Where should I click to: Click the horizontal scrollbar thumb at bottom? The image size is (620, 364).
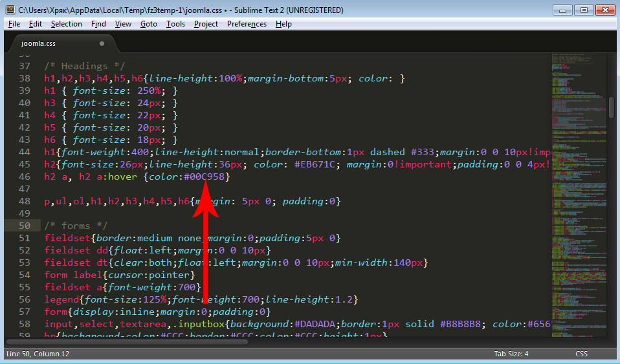[x=126, y=341]
